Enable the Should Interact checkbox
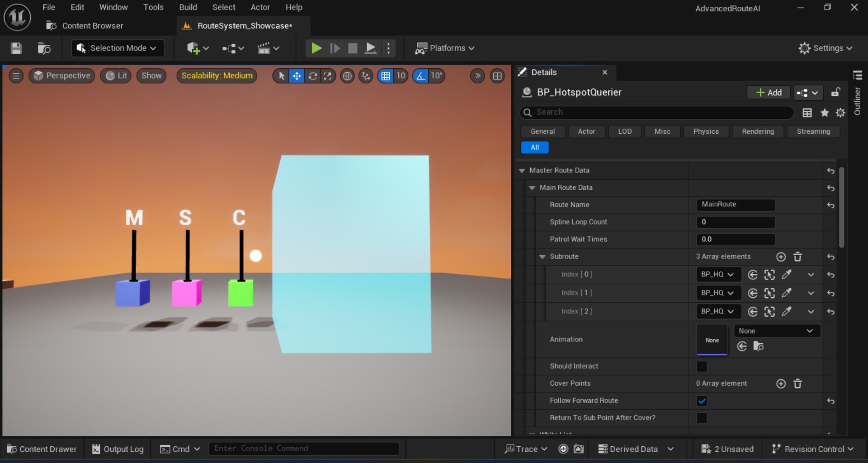The width and height of the screenshot is (868, 463). coord(702,366)
